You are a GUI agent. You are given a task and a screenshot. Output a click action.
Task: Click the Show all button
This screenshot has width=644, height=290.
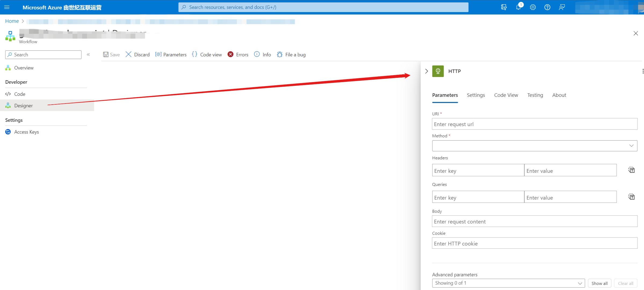[x=599, y=283]
